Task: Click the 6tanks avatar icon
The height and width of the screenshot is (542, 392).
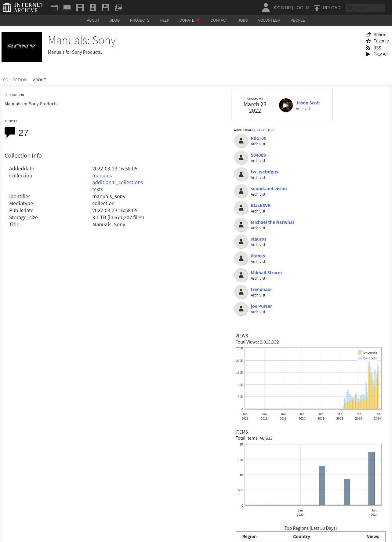Action: coord(241,258)
